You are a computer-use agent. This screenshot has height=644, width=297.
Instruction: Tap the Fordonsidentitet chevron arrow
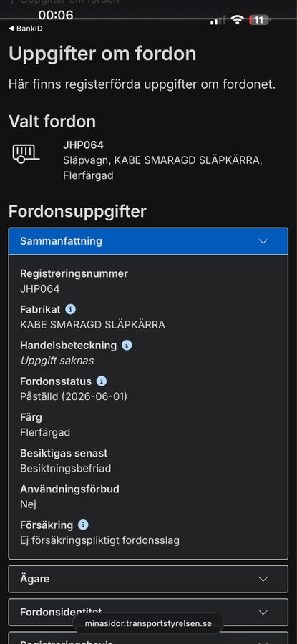point(263,612)
